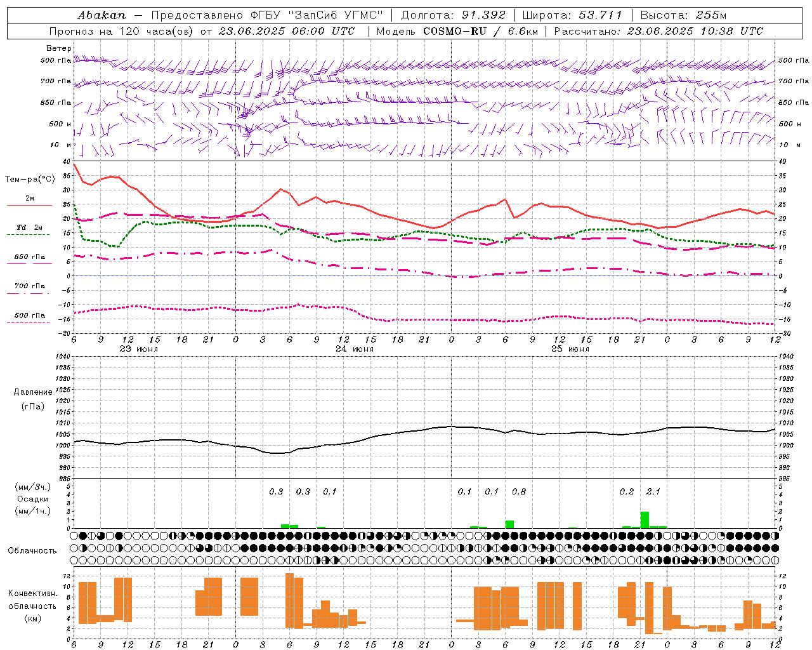Click the precipitation value 0.2
The height and width of the screenshot is (650, 812).
click(x=627, y=491)
